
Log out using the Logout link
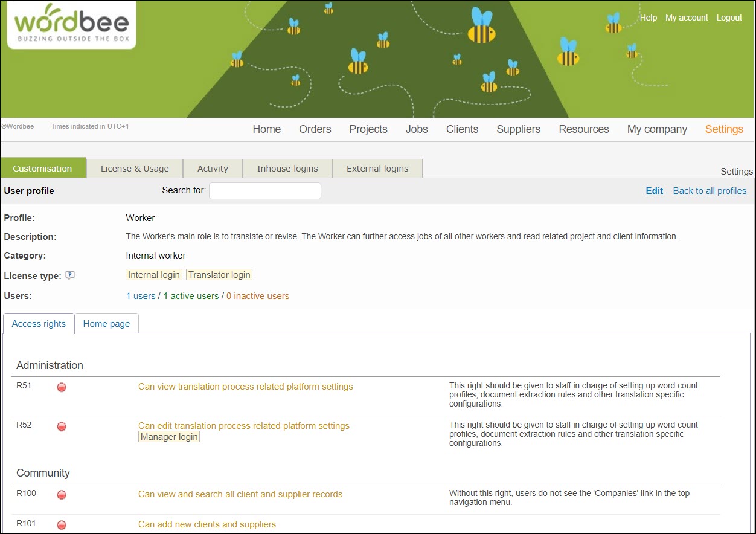[x=729, y=18]
